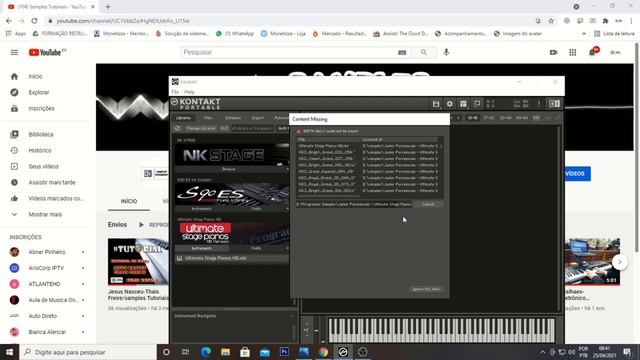640x360 pixels.
Task: Open YouTube hamburger guide menu
Action: [x=14, y=52]
